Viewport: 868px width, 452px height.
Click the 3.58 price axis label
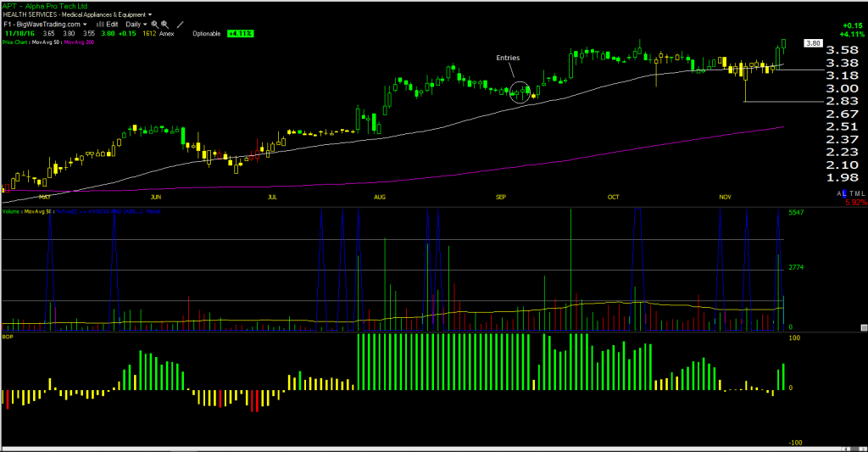point(842,50)
